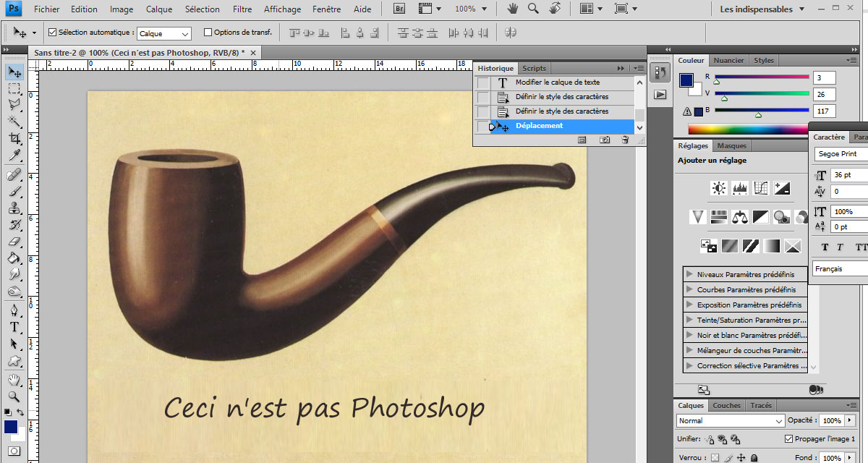
Task: Select the Pen tool
Action: [14, 310]
